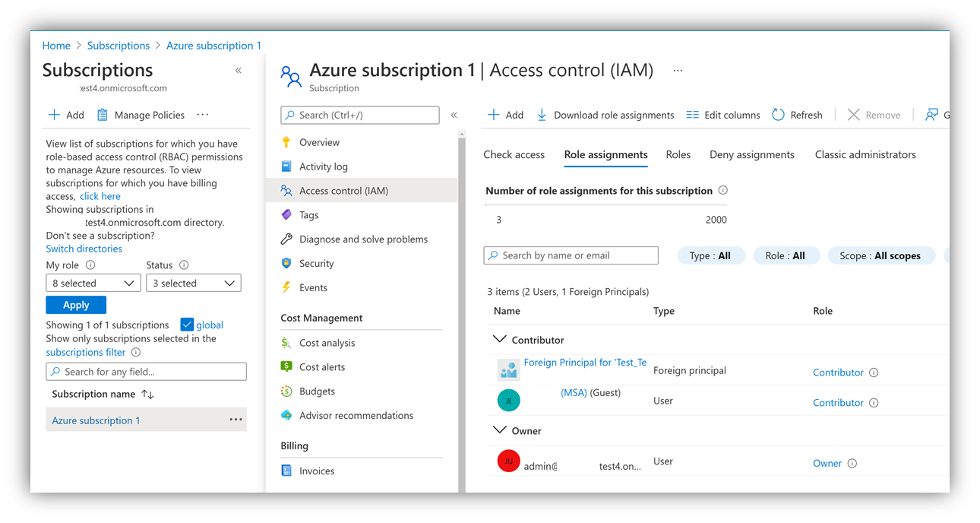The image size is (980, 523).
Task: Uncheck the global subscriptions checkbox
Action: [x=187, y=325]
